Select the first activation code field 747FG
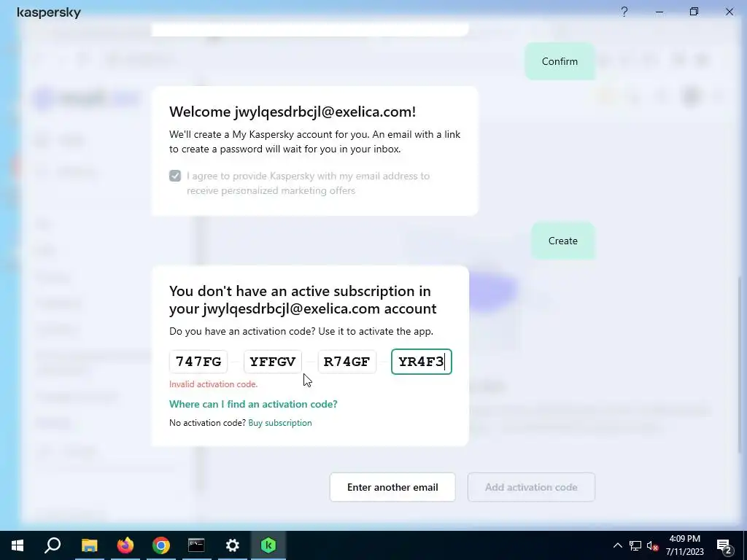This screenshot has width=747, height=560. click(x=198, y=362)
